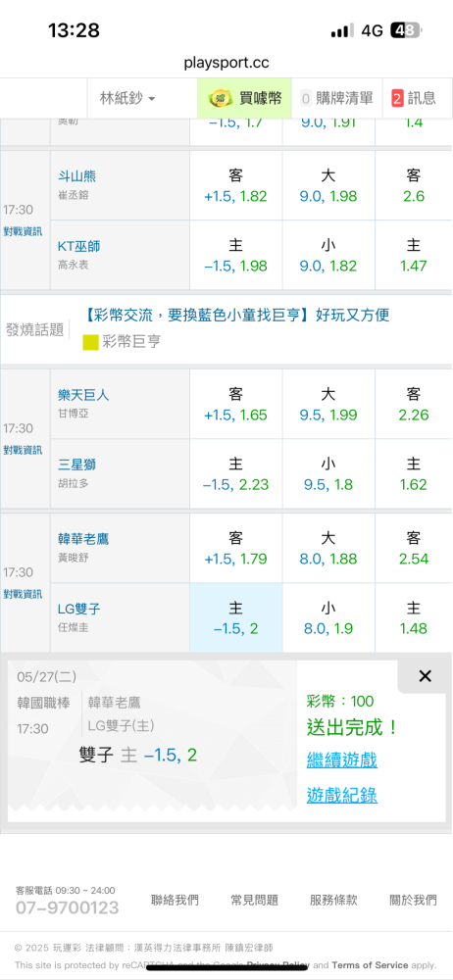The height and width of the screenshot is (980, 453).
Task: Open 訊息 with the red 2 badge
Action: pyautogui.click(x=417, y=98)
